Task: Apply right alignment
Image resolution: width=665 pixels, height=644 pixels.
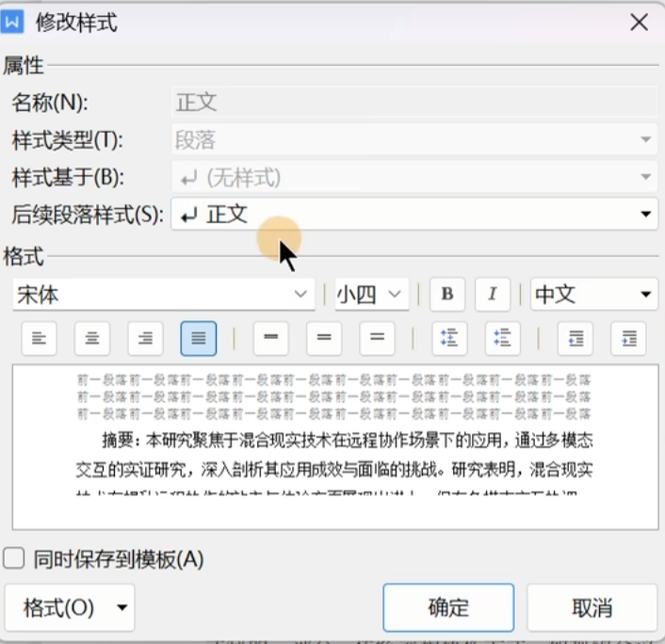Action: [145, 338]
